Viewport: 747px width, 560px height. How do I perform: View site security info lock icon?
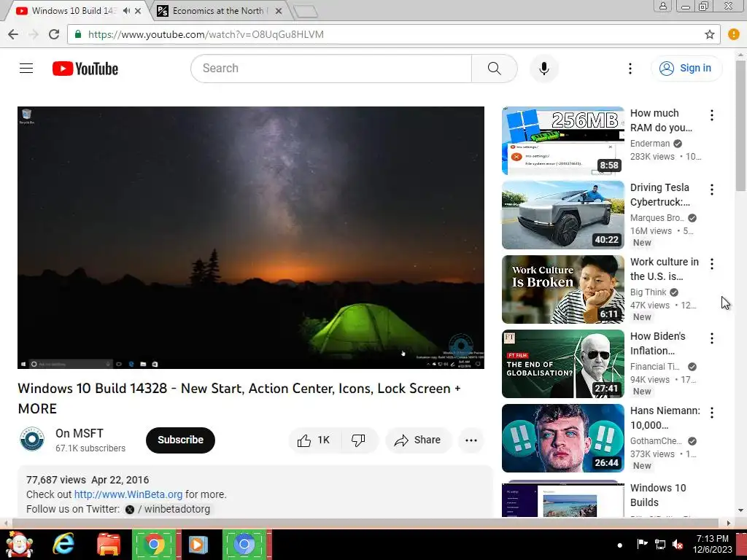78,34
